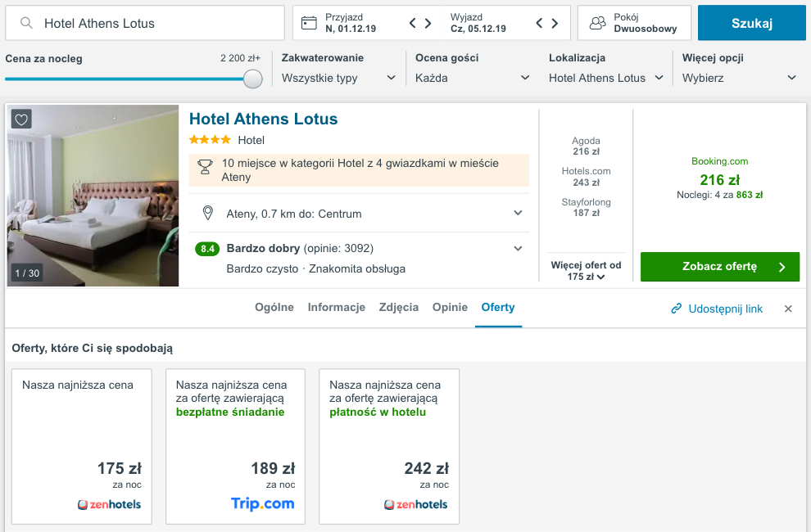Go to previous arrival date
The width and height of the screenshot is (811, 532).
pos(414,23)
